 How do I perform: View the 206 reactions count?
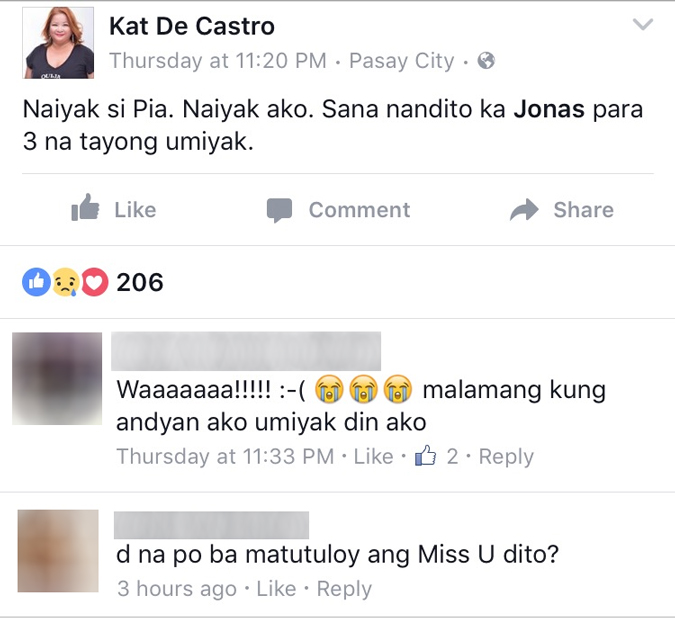click(x=140, y=282)
